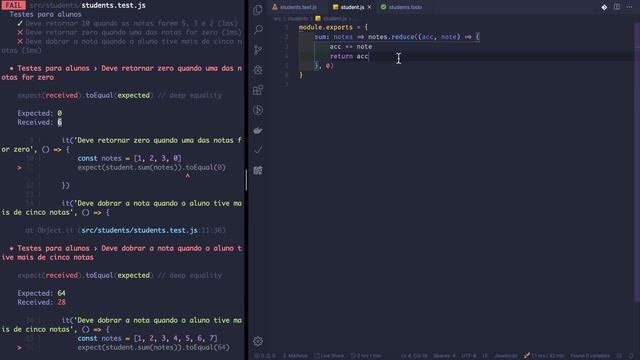Click the last activity bar icon above the gear
The width and height of the screenshot is (640, 360).
click(258, 170)
